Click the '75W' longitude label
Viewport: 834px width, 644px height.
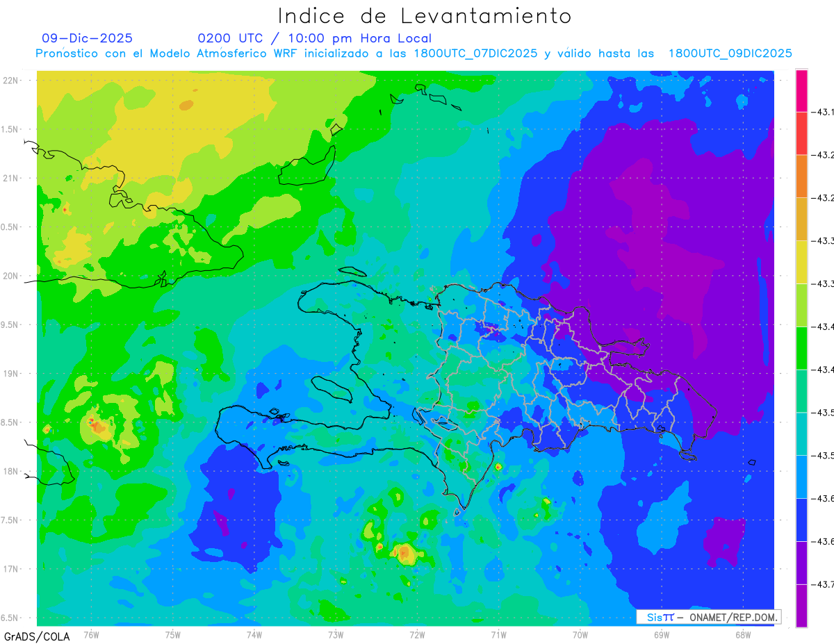(x=173, y=634)
